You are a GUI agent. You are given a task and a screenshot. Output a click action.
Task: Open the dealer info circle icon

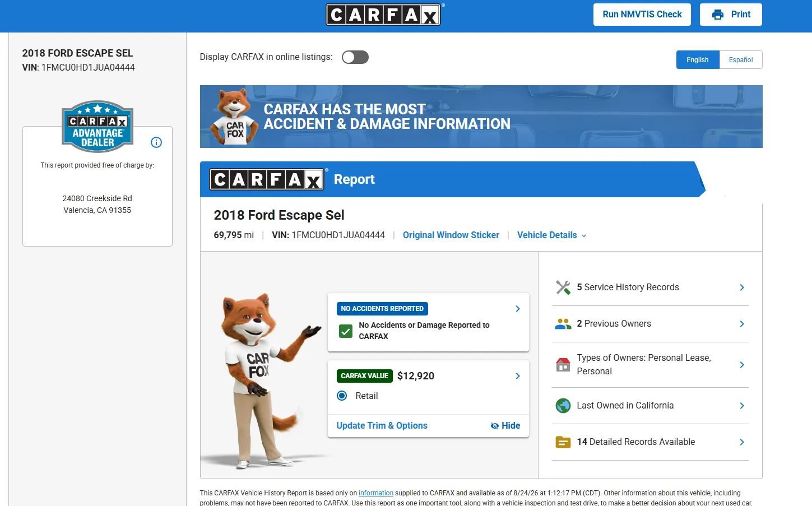[156, 142]
